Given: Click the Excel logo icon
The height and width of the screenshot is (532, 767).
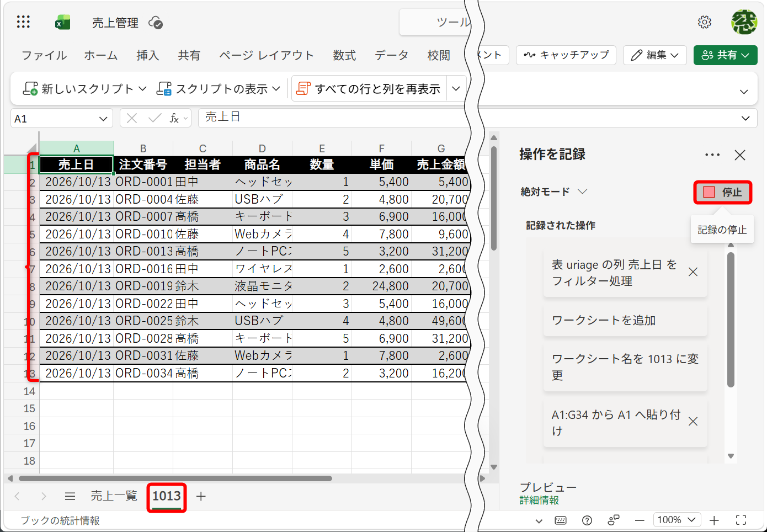Looking at the screenshot, I should (63, 22).
